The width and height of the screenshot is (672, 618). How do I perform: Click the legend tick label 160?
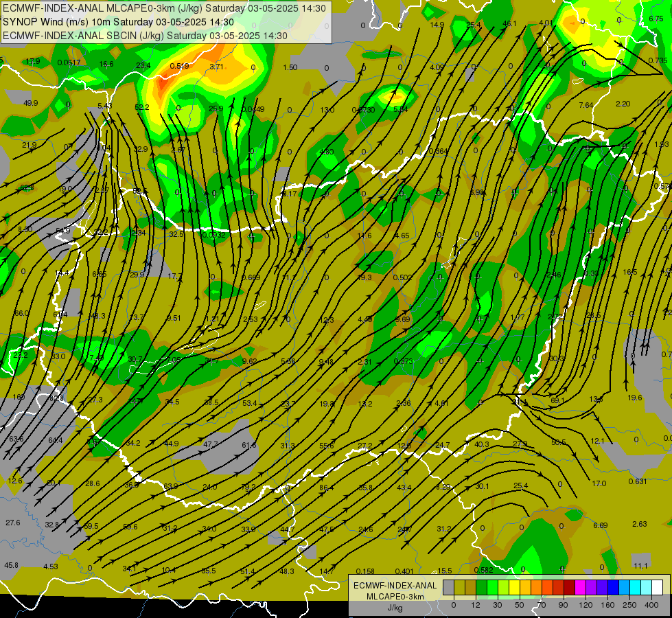coord(607,605)
